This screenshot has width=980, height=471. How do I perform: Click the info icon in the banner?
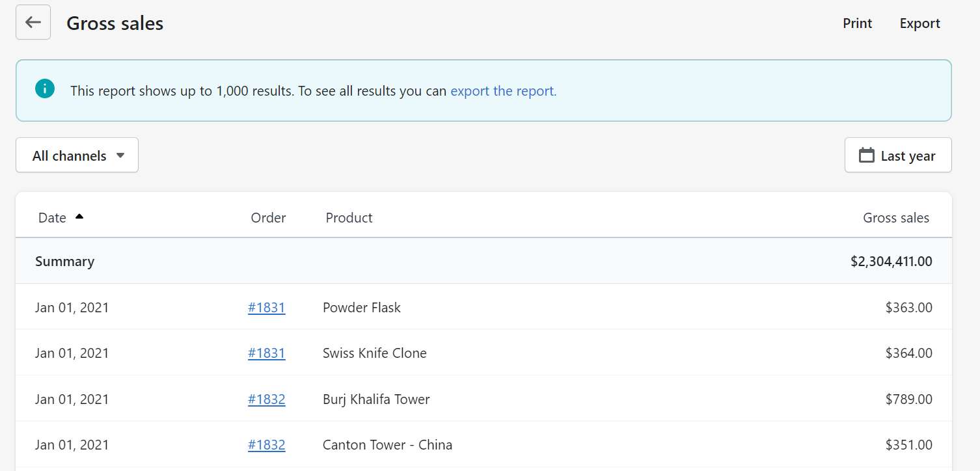click(45, 88)
